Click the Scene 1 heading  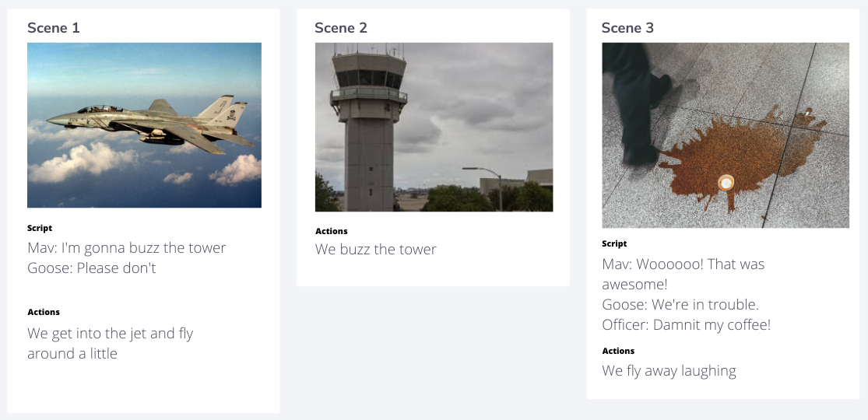click(54, 28)
